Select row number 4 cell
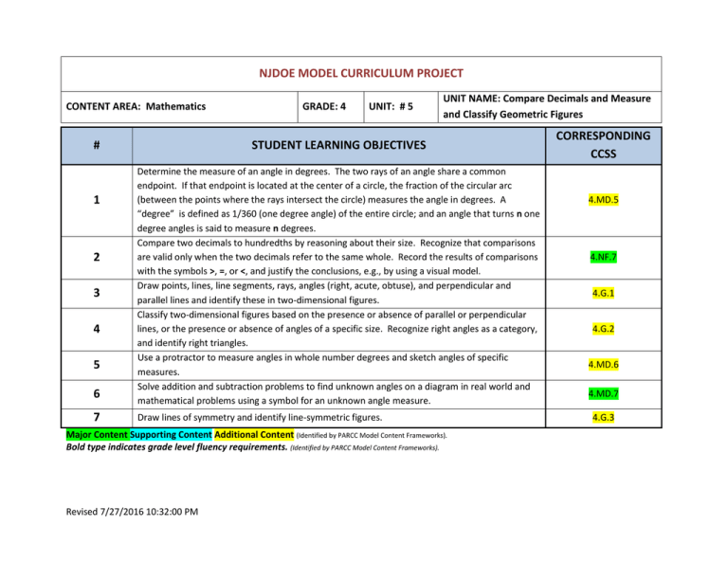This screenshot has height=562, width=728. click(97, 329)
